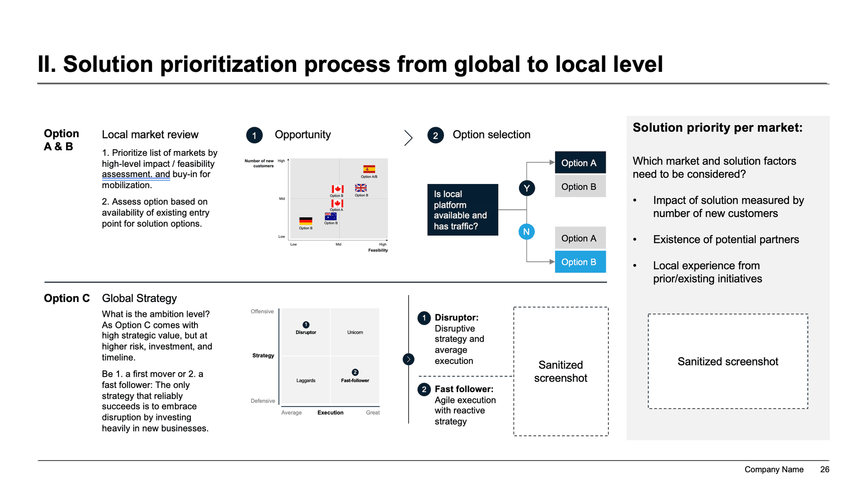This screenshot has width=868, height=487.
Task: Click the Germany flag labeled Option B
Action: pos(306,221)
